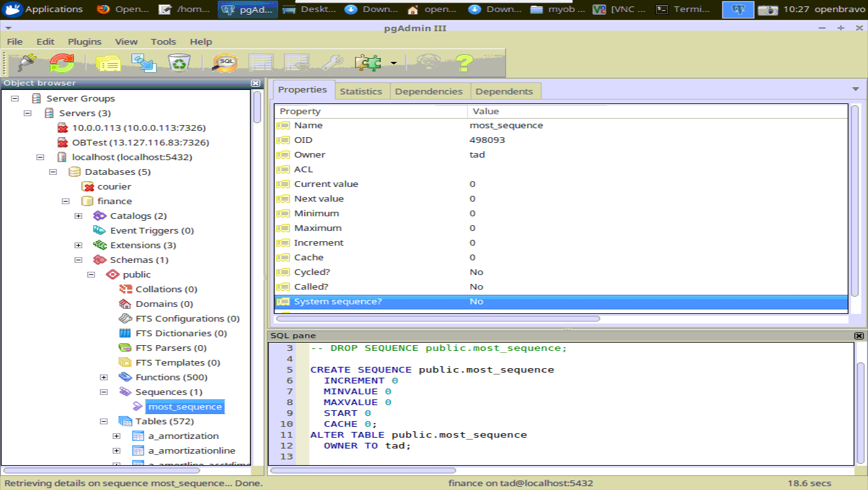
Task: Close the SQL pane
Action: click(x=858, y=336)
